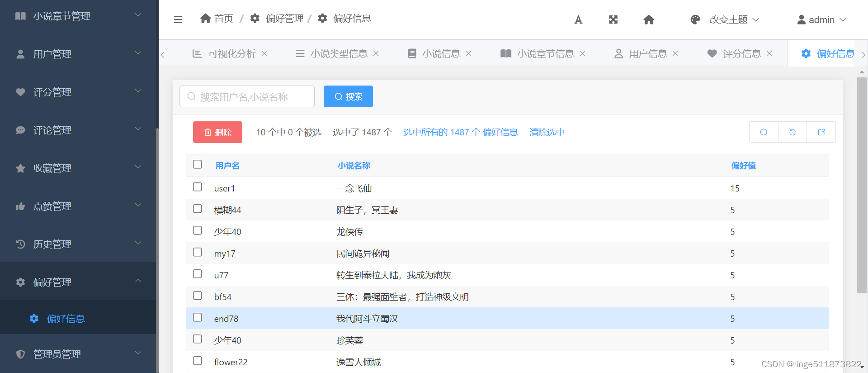Click the house icon in top toolbar
Image resolution: width=868 pixels, height=373 pixels.
649,19
